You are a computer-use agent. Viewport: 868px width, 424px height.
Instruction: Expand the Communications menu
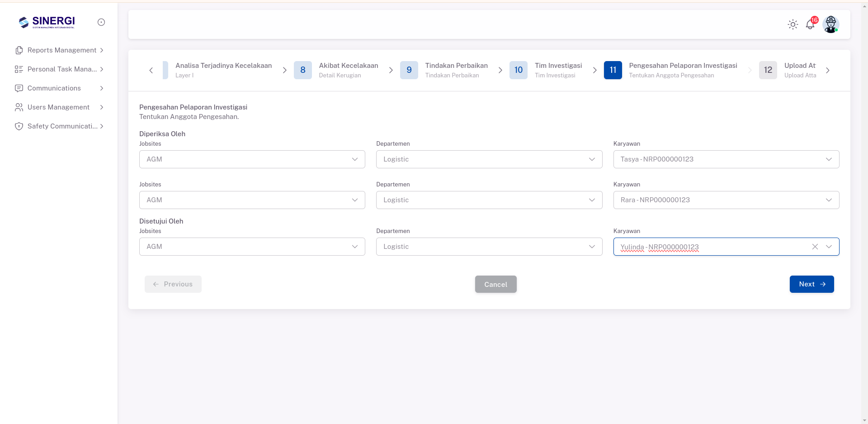pyautogui.click(x=102, y=88)
